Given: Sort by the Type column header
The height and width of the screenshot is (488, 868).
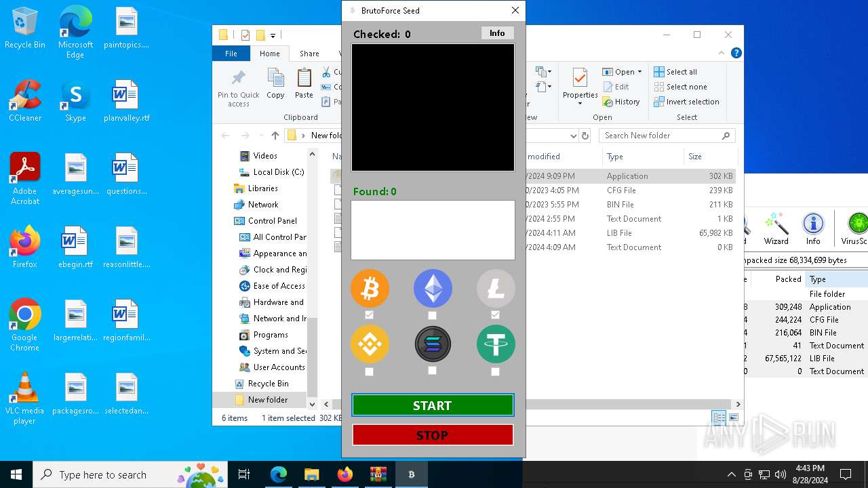Looking at the screenshot, I should (644, 157).
